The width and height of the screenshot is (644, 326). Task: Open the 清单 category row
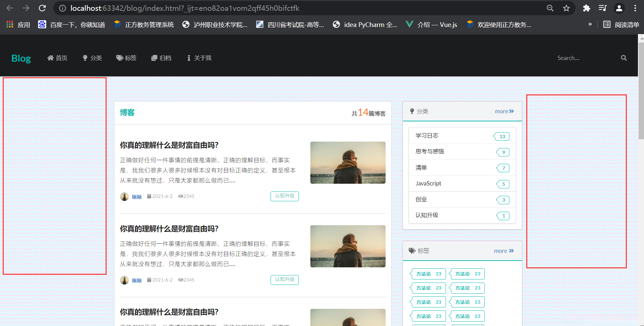[x=462, y=168]
